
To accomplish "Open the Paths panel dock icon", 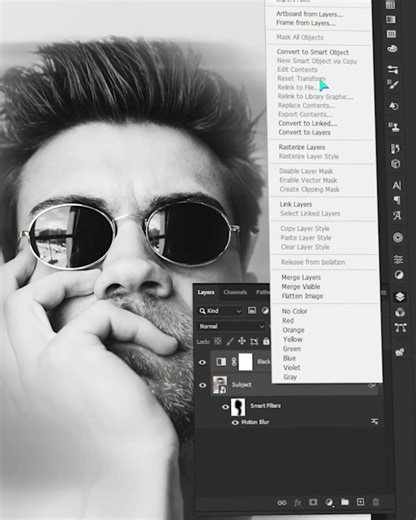I will (x=400, y=328).
